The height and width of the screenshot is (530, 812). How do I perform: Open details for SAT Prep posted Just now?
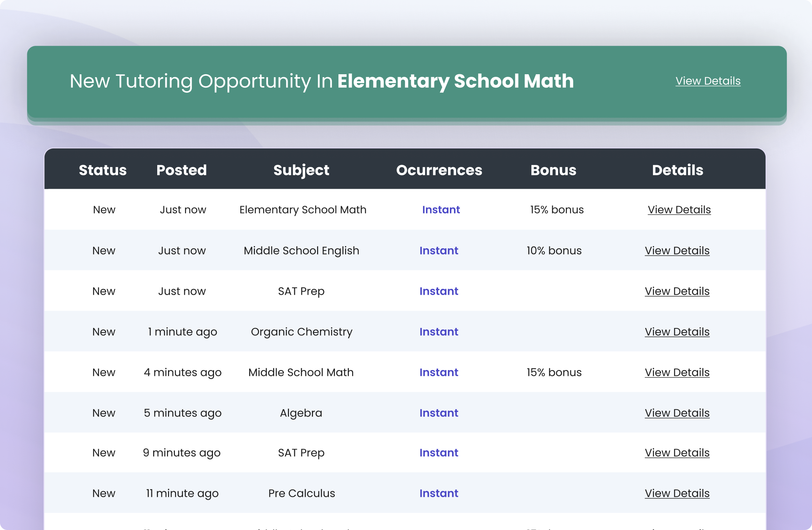tap(677, 291)
